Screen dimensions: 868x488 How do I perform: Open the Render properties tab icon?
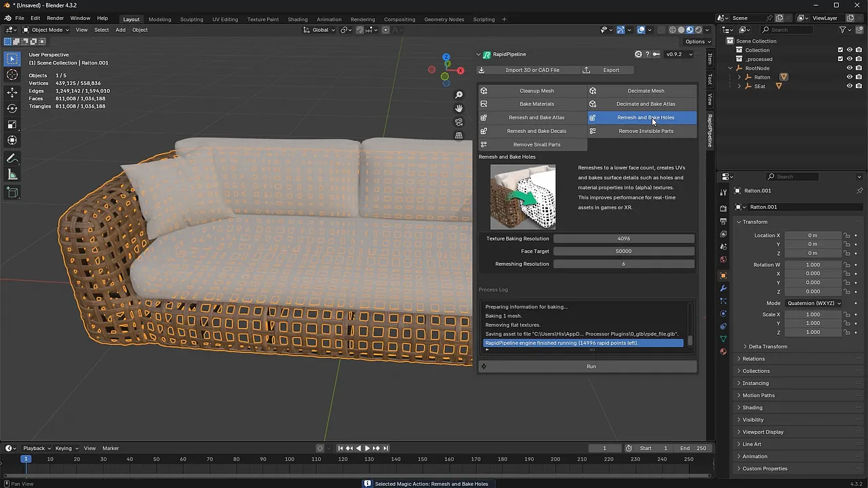click(x=723, y=209)
